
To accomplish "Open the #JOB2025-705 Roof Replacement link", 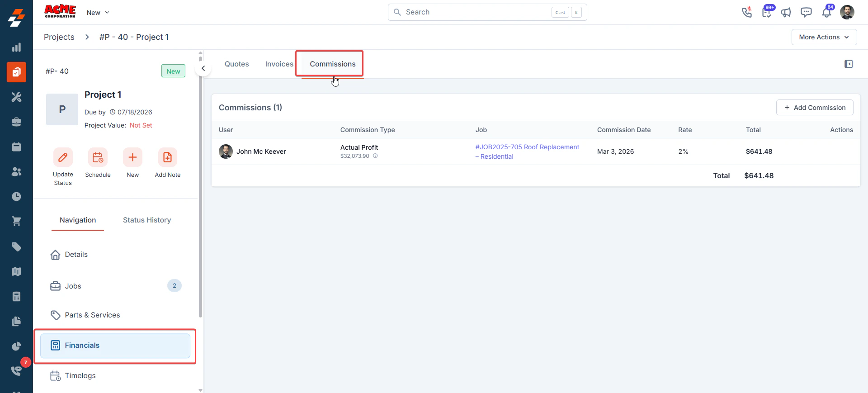I will click(x=527, y=152).
